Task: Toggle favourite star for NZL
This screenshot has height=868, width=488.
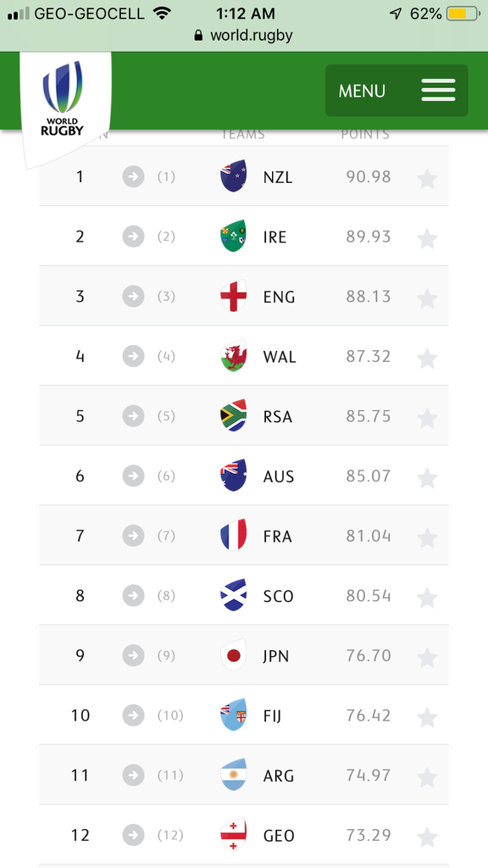Action: click(x=427, y=179)
